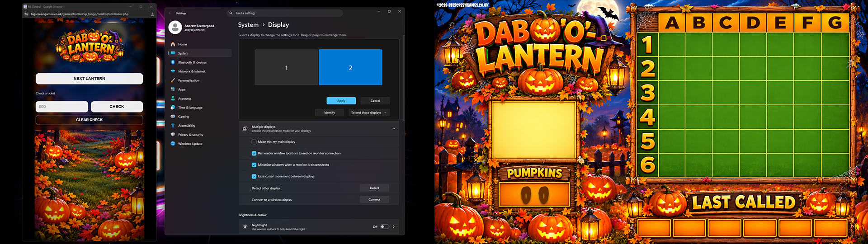
Task: Tick Make this my main display checkbox
Action: coord(254,142)
